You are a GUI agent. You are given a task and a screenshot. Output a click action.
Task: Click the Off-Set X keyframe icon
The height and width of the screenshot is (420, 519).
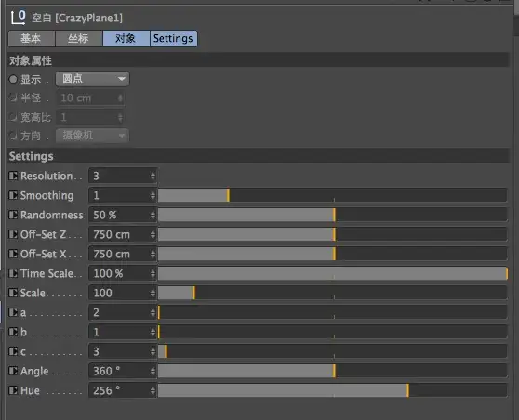(x=13, y=254)
